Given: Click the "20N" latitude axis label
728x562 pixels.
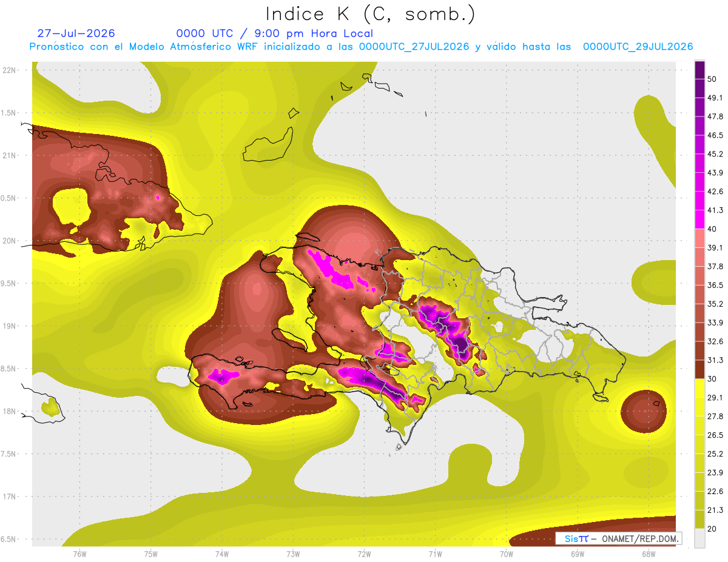Looking at the screenshot, I should 9,241.
